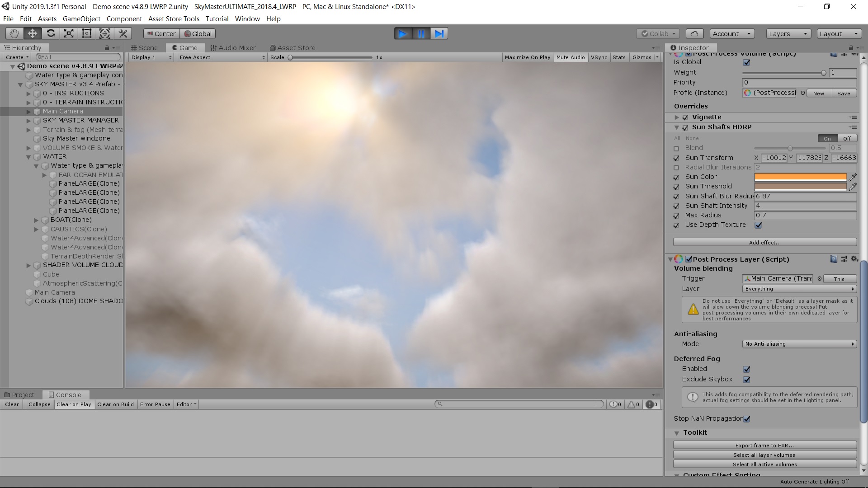Select the Hand tool in the toolbar
Screen dimensions: 868x488
pos(14,33)
